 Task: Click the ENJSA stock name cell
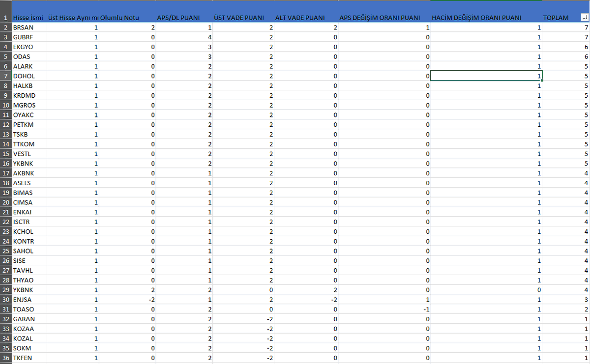pos(29,300)
